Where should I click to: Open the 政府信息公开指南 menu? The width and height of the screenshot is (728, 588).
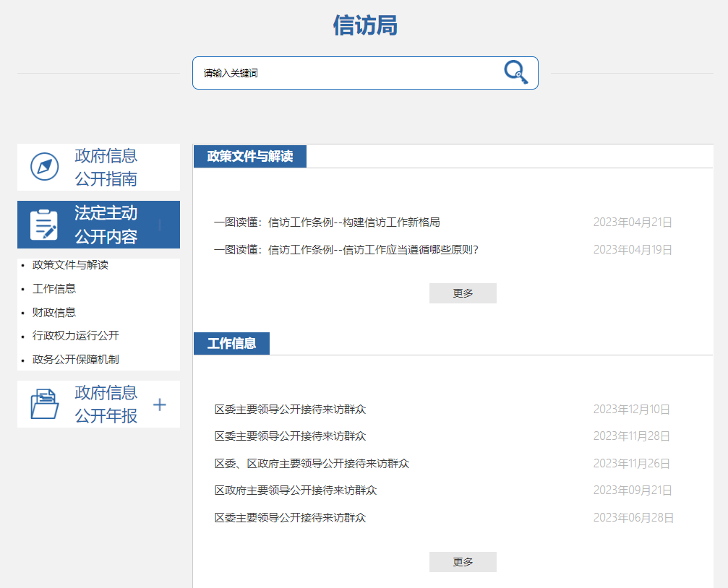[x=98, y=167]
